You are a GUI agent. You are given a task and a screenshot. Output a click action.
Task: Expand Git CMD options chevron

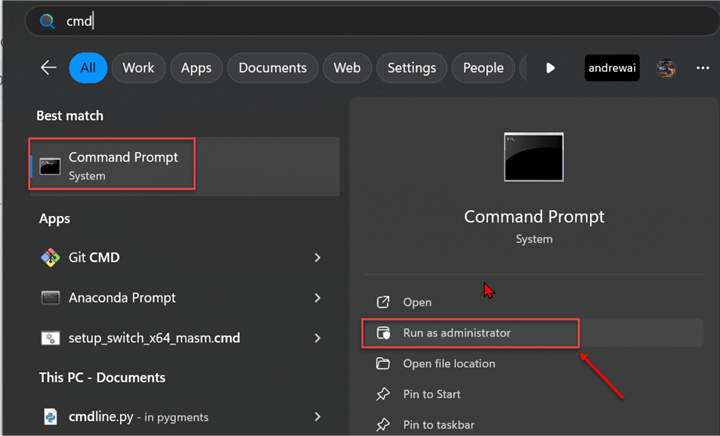pyautogui.click(x=317, y=257)
